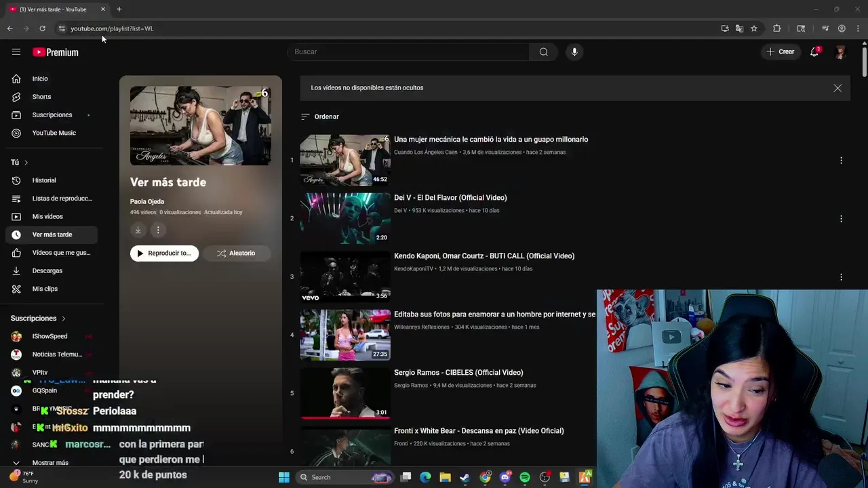Open Mis clips in sidebar
Screen dimensions: 868x488
pyautogui.click(x=52, y=289)
